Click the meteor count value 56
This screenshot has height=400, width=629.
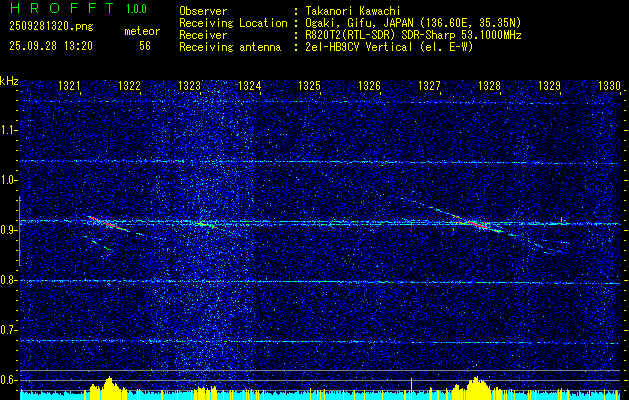coord(145,46)
